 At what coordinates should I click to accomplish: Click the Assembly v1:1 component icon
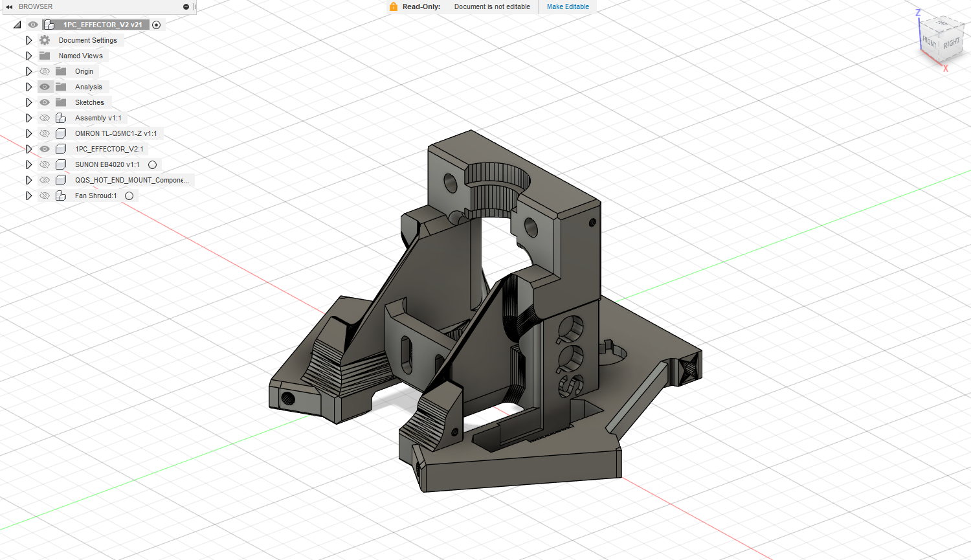click(61, 118)
